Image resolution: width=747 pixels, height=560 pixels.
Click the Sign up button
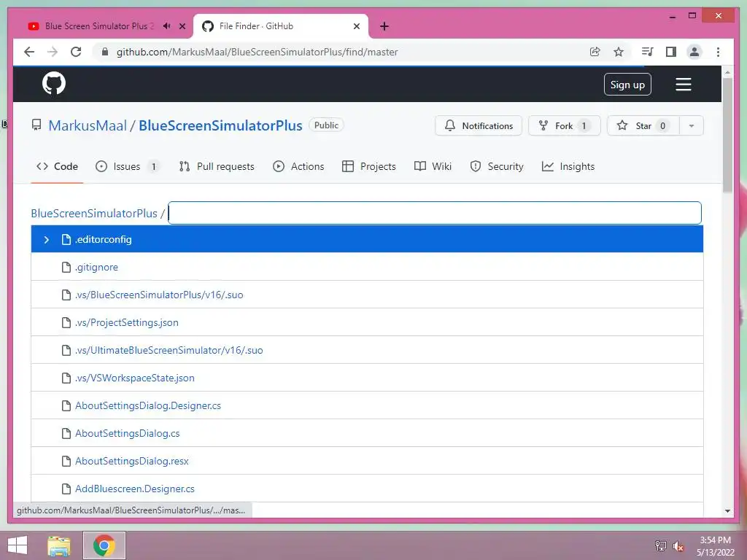[627, 85]
